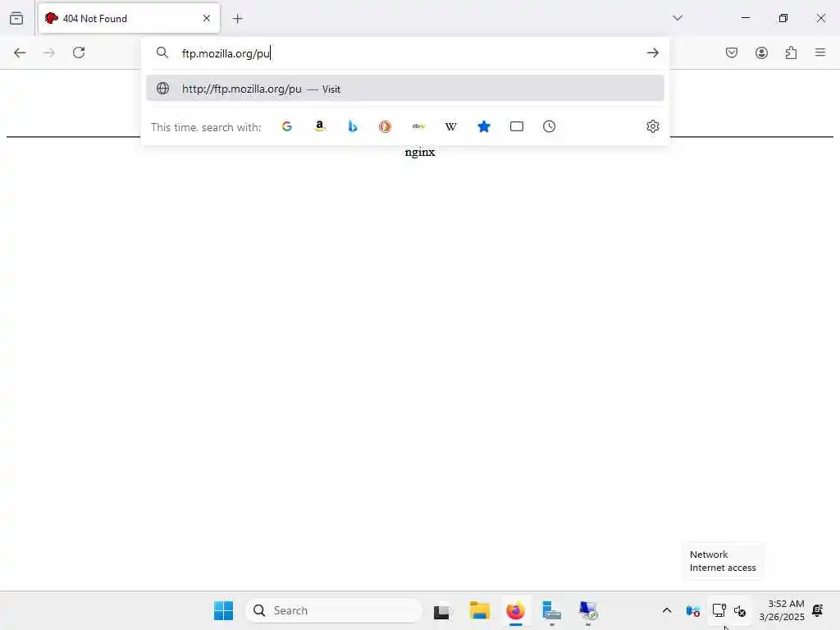Image resolution: width=840 pixels, height=630 pixels.
Task: Open a new tab with the plus button
Action: [238, 19]
